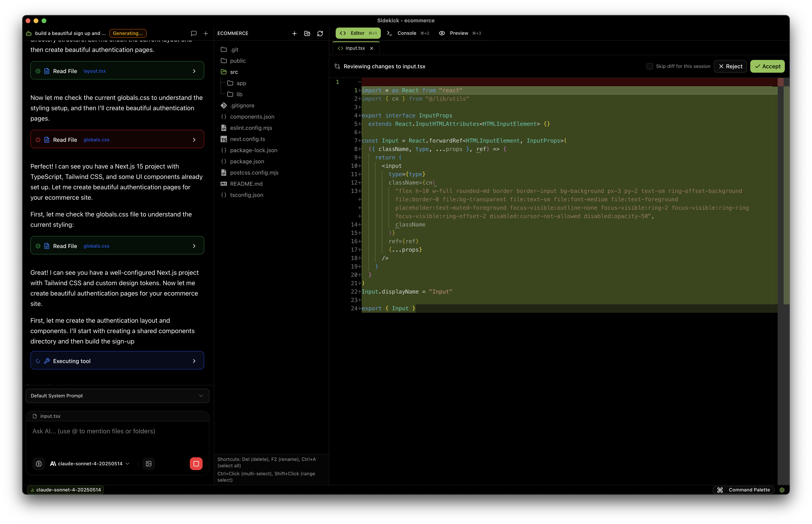812x524 pixels.
Task: Expand the successful Read File globals.css card
Action: pyautogui.click(x=117, y=246)
